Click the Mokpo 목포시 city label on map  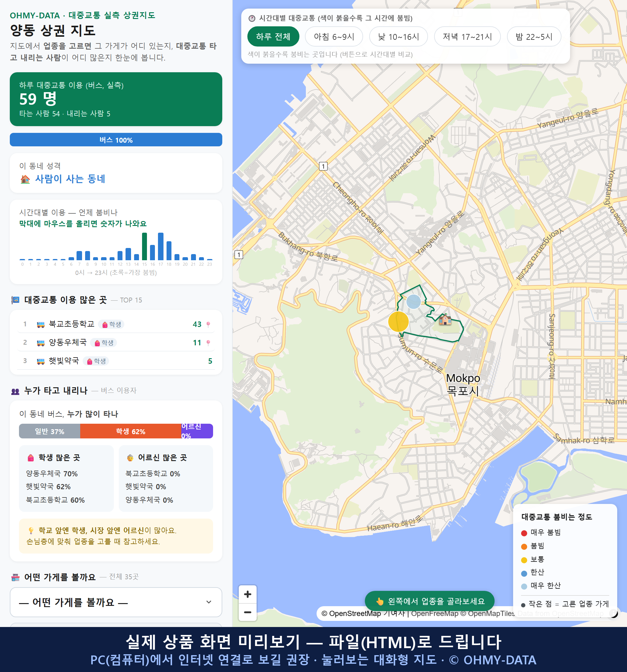click(463, 384)
